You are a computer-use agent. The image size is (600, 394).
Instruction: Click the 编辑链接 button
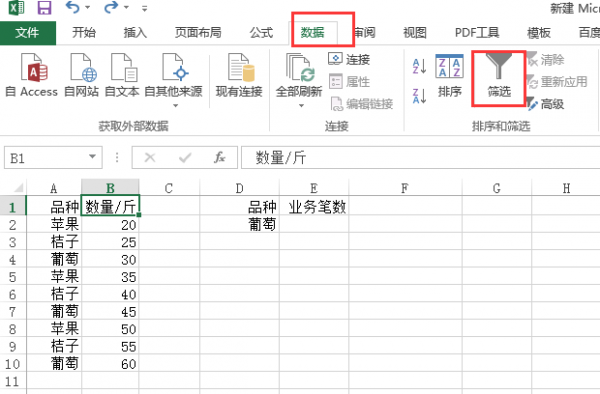361,104
